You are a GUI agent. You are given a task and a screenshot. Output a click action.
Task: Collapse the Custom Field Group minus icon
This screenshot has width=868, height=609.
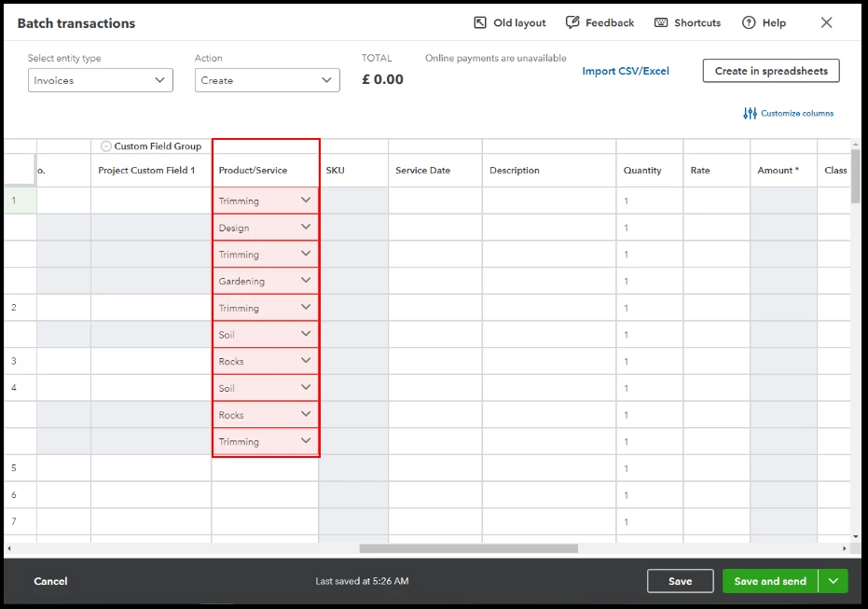coord(105,146)
